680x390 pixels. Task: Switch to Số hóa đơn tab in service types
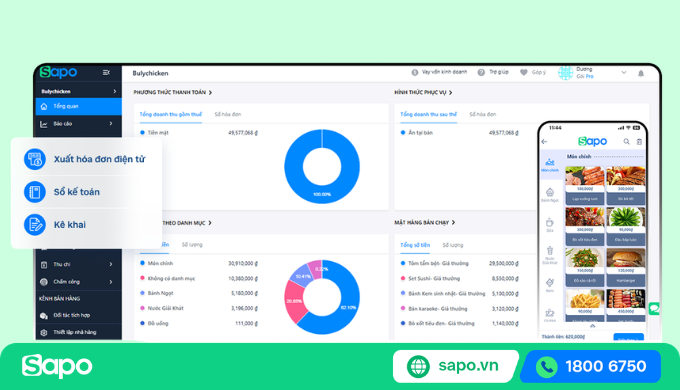coord(483,115)
